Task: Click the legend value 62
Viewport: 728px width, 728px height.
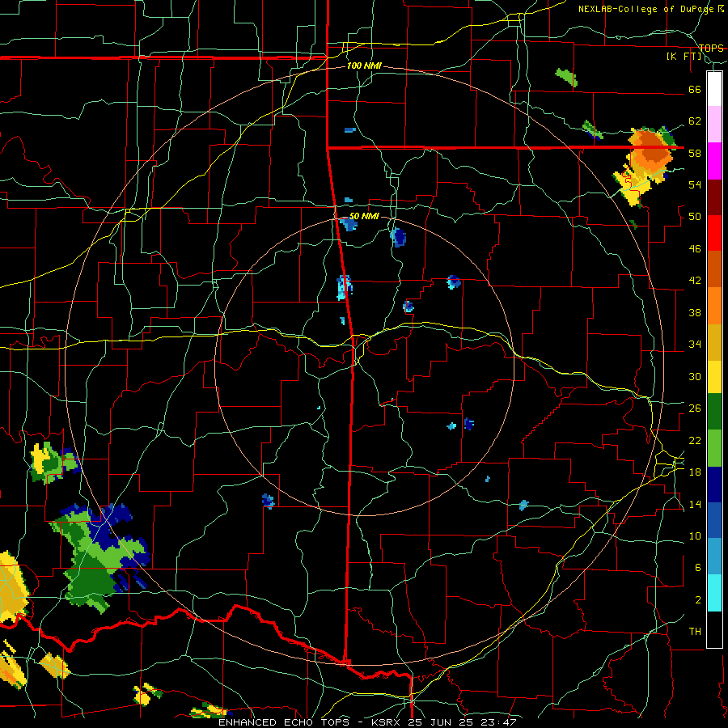Action: 695,121
